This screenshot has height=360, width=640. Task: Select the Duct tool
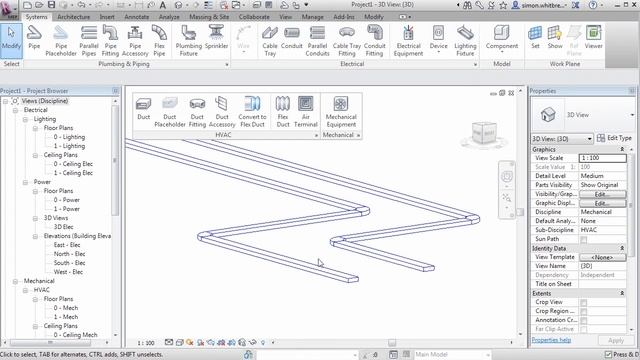(x=144, y=109)
